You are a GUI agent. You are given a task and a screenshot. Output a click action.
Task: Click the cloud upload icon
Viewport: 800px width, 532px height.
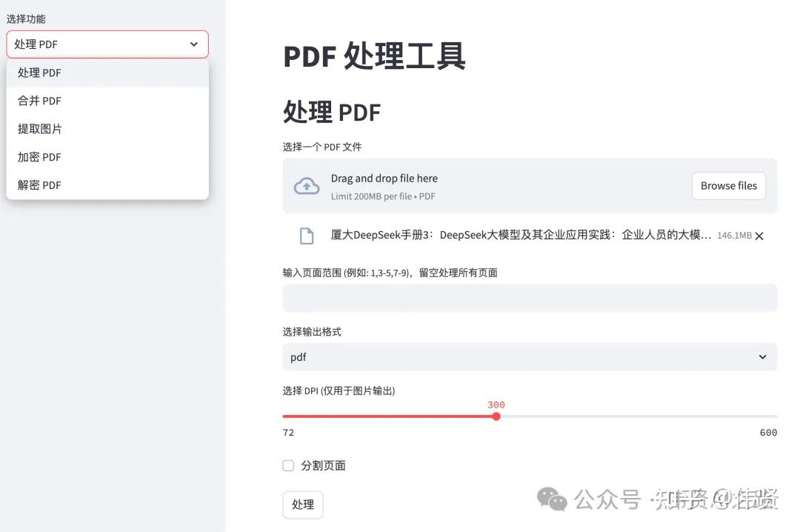point(307,184)
